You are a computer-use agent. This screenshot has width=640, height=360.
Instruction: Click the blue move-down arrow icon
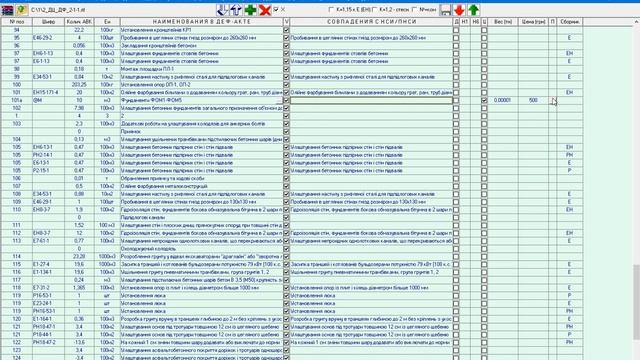coord(222,10)
